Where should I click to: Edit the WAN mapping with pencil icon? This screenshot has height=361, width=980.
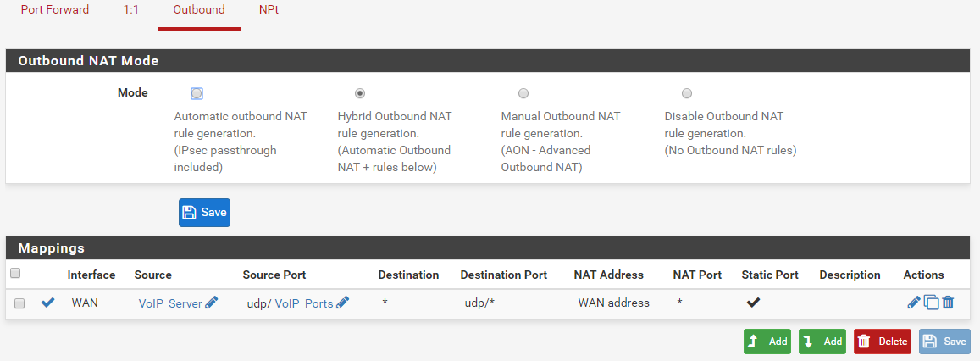tap(914, 303)
